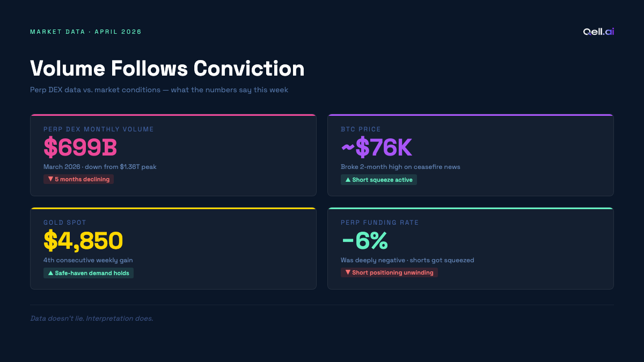Click the Market Data April 2026 label
The width and height of the screenshot is (644, 362).
(x=86, y=32)
